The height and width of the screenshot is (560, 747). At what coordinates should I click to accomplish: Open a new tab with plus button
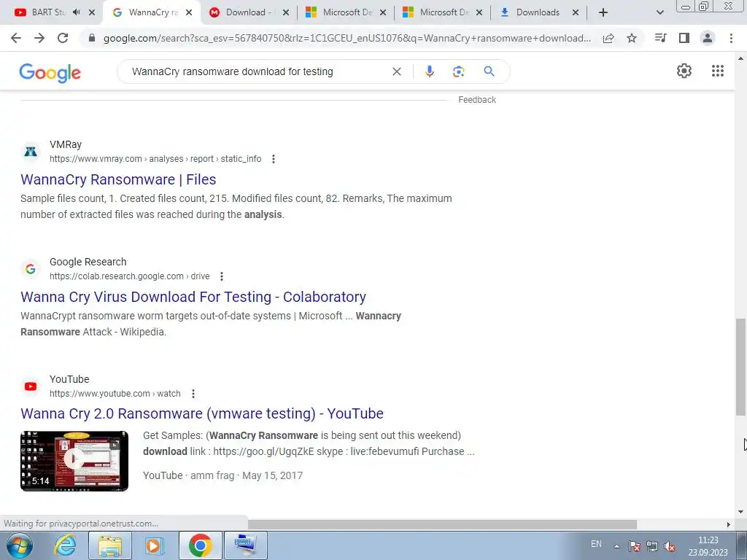coord(603,12)
